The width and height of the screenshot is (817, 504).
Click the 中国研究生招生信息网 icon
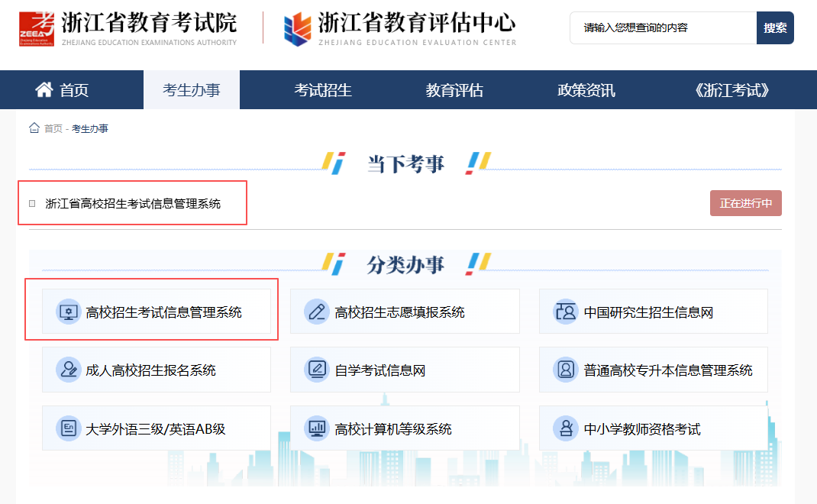565,312
